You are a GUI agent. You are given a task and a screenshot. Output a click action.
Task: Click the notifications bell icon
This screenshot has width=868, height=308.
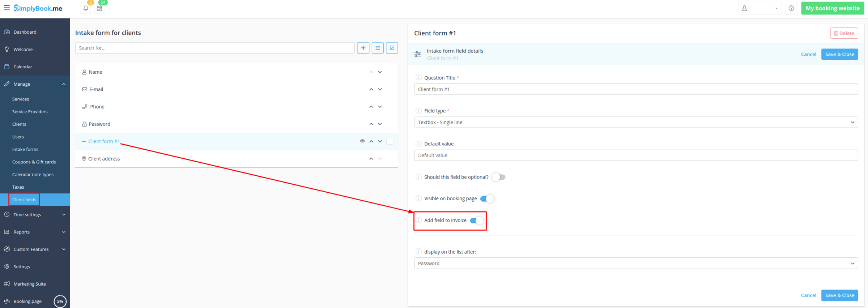(x=86, y=8)
